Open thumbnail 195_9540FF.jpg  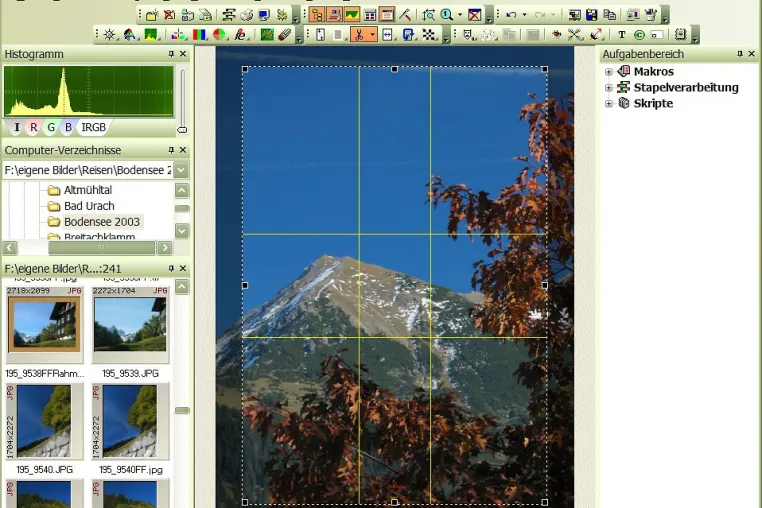click(x=130, y=421)
